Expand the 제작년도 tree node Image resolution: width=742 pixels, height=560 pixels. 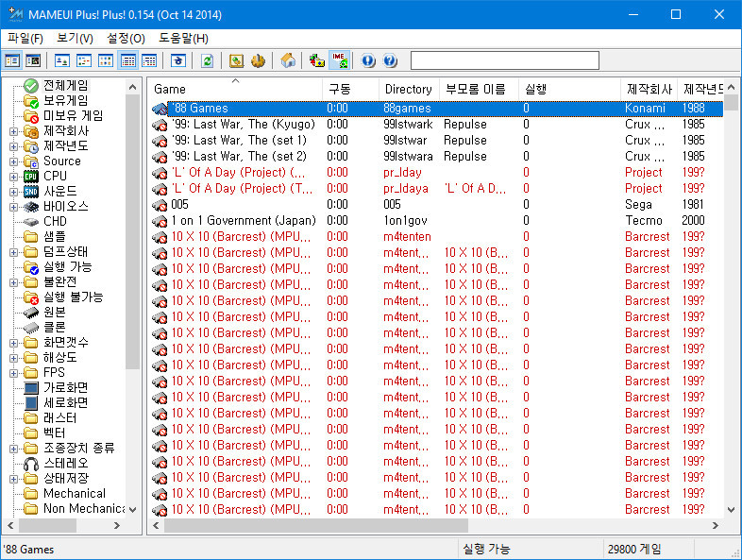tap(14, 146)
